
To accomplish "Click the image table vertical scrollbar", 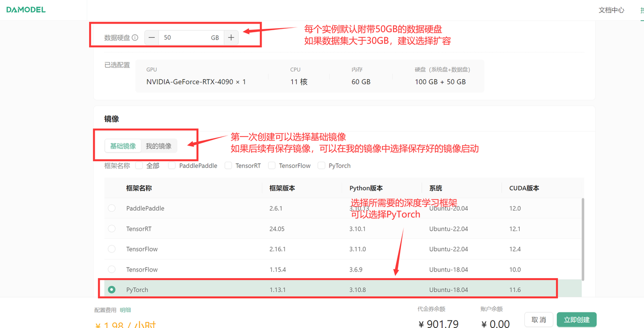I will [x=583, y=239].
